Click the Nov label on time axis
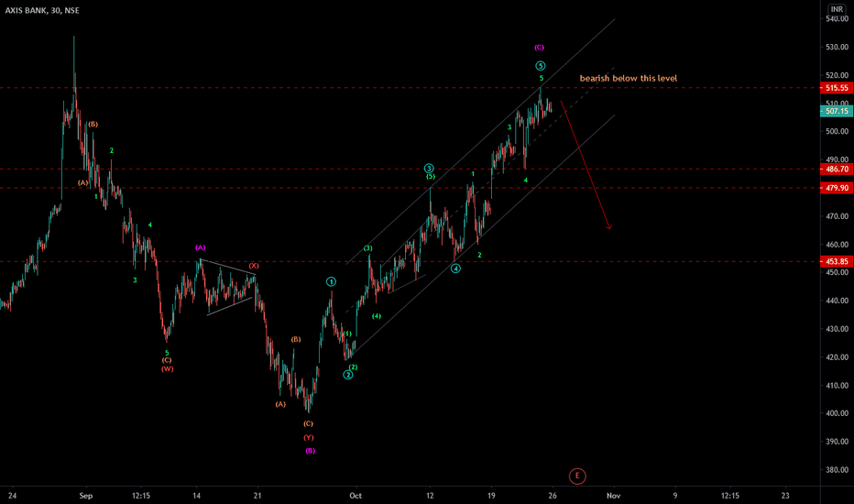Image resolution: width=854 pixels, height=504 pixels. click(x=614, y=496)
